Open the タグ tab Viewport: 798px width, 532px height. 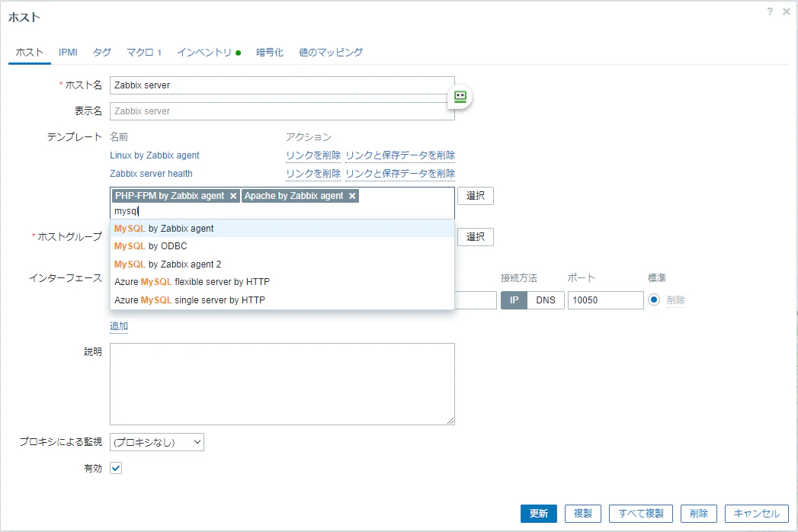click(x=102, y=53)
